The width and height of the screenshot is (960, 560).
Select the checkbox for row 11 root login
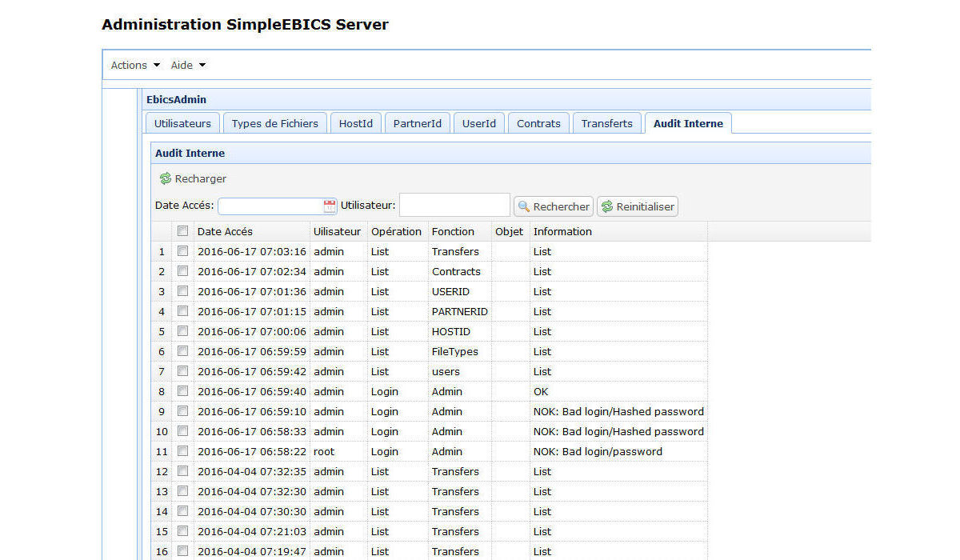coord(182,451)
